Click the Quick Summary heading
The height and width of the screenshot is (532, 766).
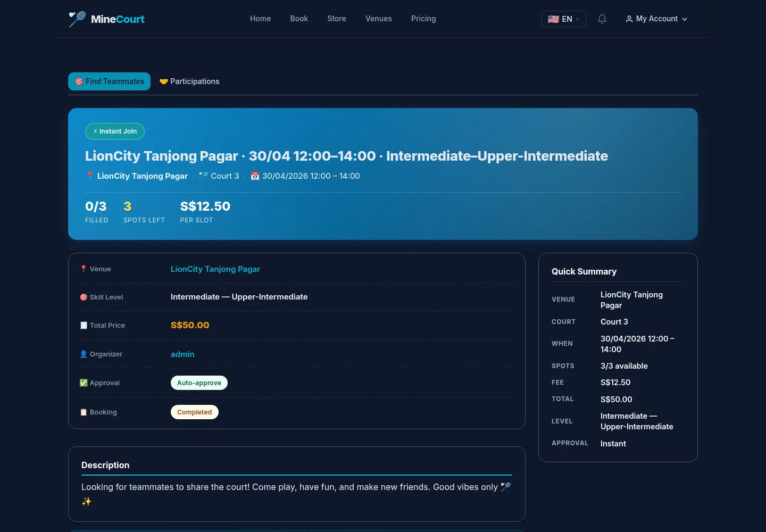pos(584,271)
